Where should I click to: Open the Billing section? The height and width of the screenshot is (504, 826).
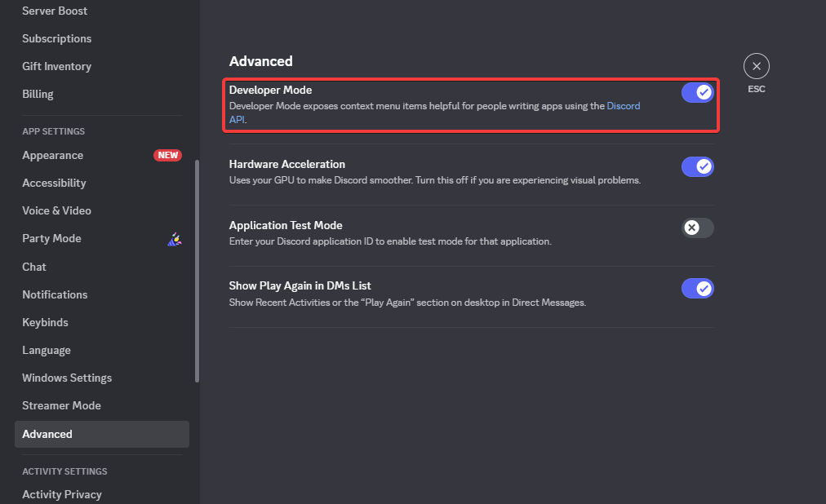pos(38,94)
